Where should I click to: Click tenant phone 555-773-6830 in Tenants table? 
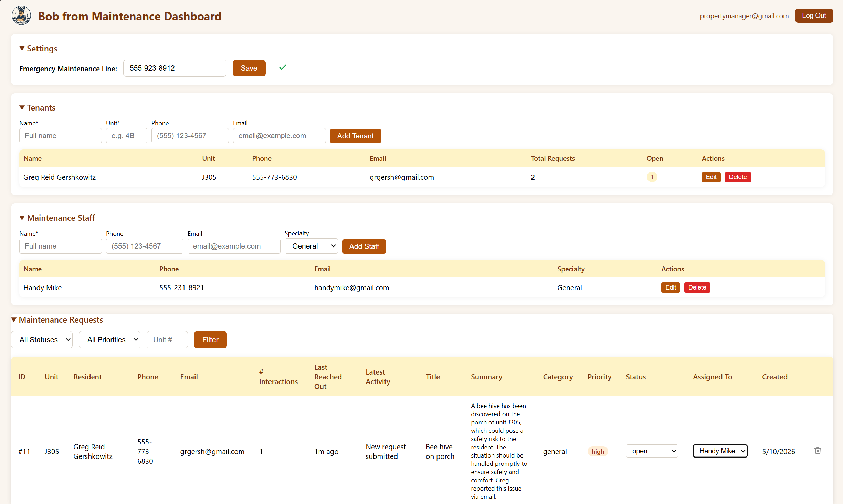pos(274,177)
